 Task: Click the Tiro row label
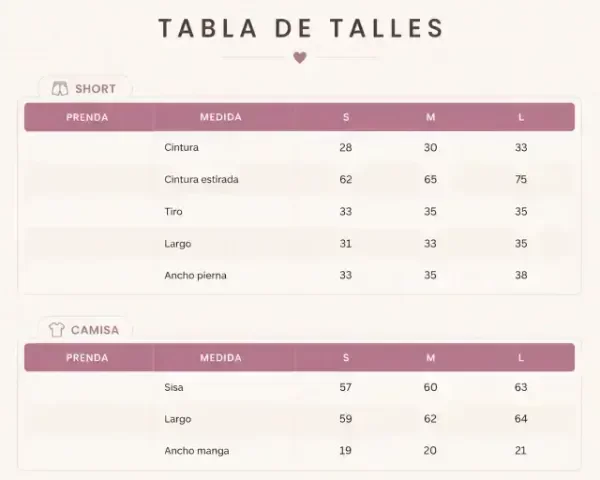(173, 211)
